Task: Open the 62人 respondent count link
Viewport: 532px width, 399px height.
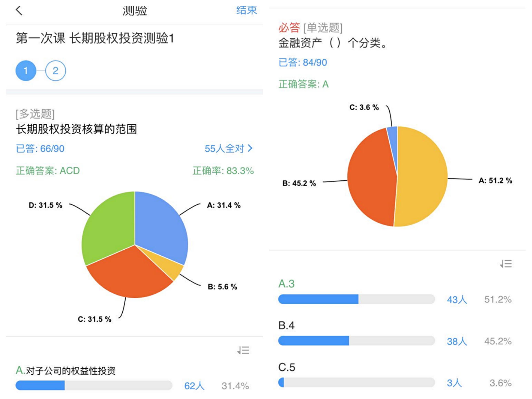Action: click(x=194, y=386)
